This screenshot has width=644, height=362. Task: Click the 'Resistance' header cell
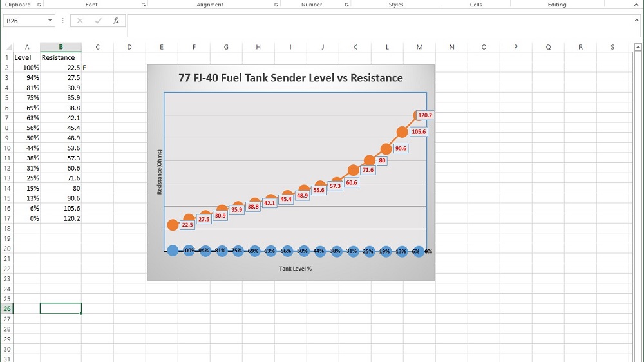click(61, 57)
